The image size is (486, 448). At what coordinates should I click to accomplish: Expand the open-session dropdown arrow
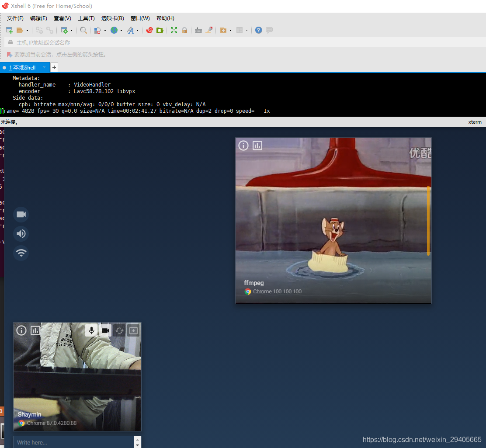27,31
